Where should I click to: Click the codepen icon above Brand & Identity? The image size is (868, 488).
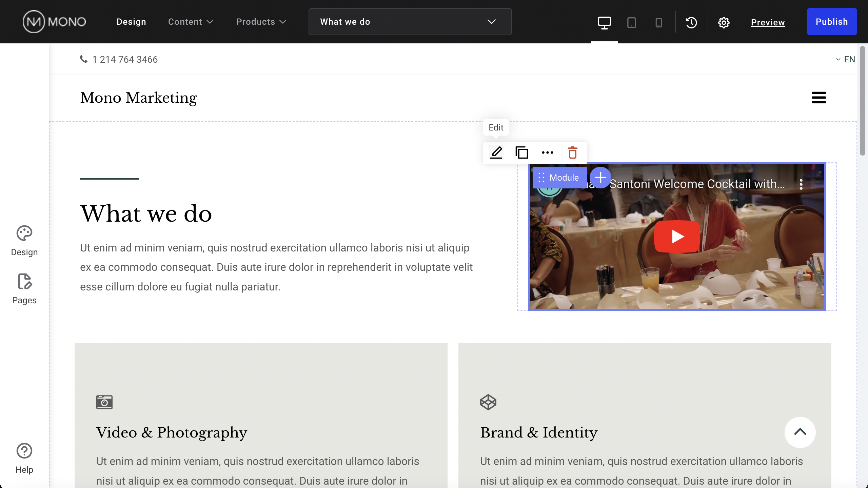[488, 402]
